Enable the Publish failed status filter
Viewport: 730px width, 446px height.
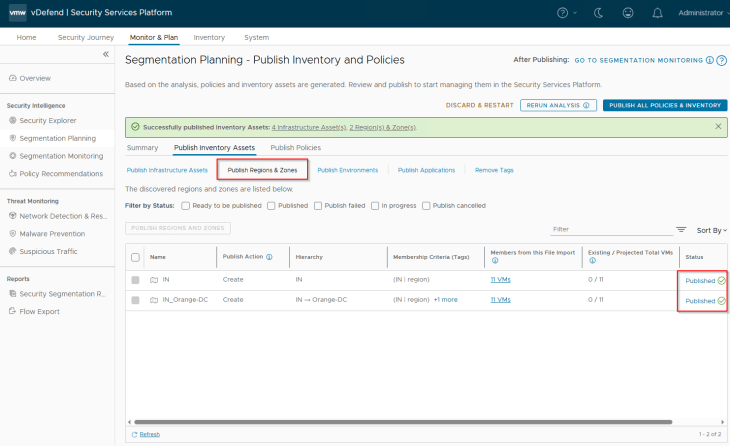click(x=317, y=206)
